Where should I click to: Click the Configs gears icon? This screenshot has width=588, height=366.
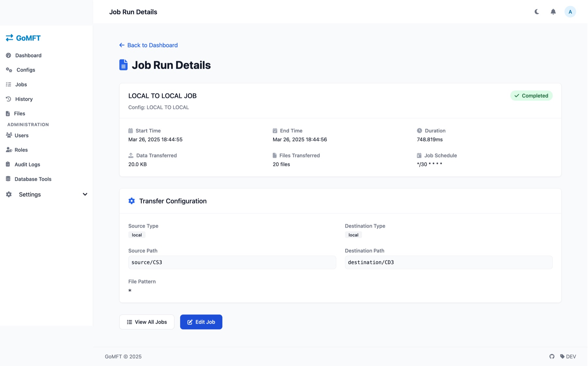tap(9, 70)
